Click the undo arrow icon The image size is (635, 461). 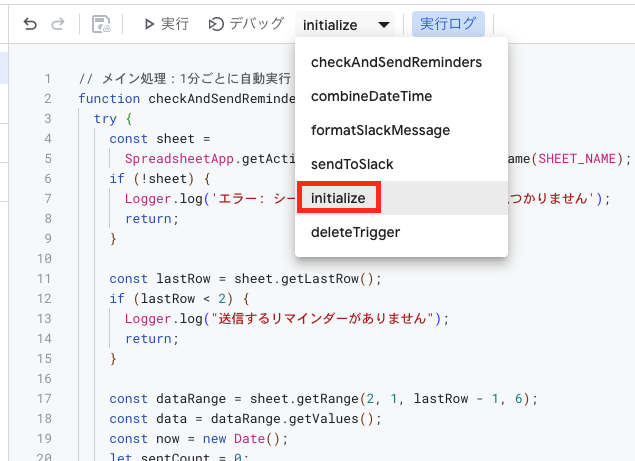point(30,24)
